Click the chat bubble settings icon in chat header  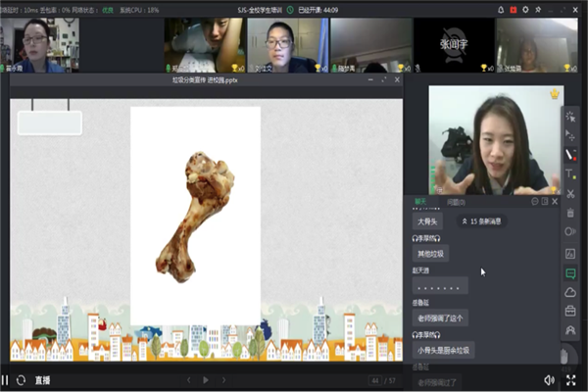pos(535,202)
